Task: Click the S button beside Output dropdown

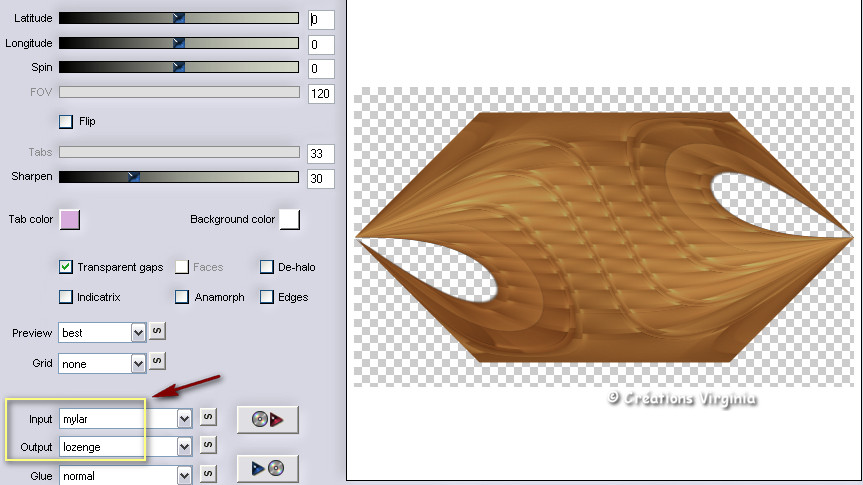Action: pos(208,445)
